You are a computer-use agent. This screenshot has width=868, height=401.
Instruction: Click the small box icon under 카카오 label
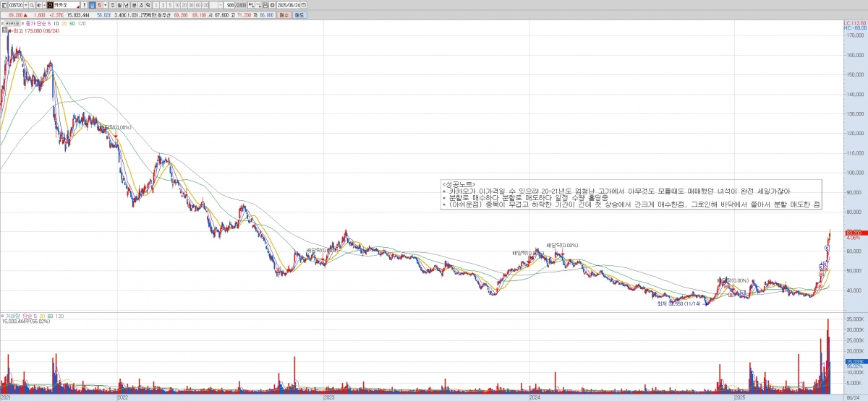4,31
